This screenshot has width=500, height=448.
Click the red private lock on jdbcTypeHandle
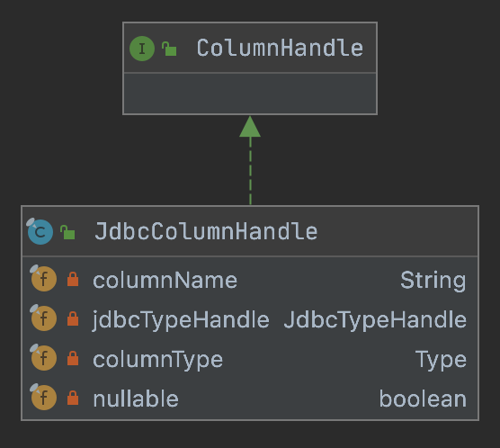(x=73, y=318)
